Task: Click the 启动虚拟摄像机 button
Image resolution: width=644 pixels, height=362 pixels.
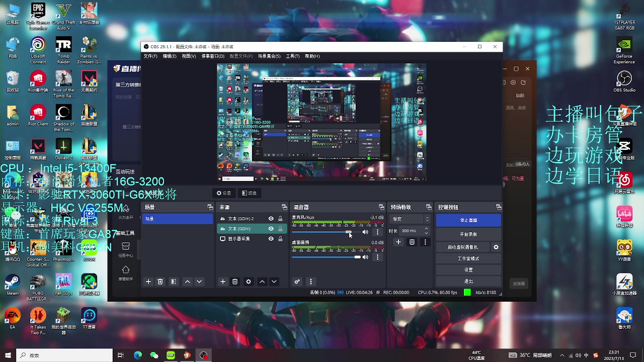Action: pyautogui.click(x=463, y=247)
